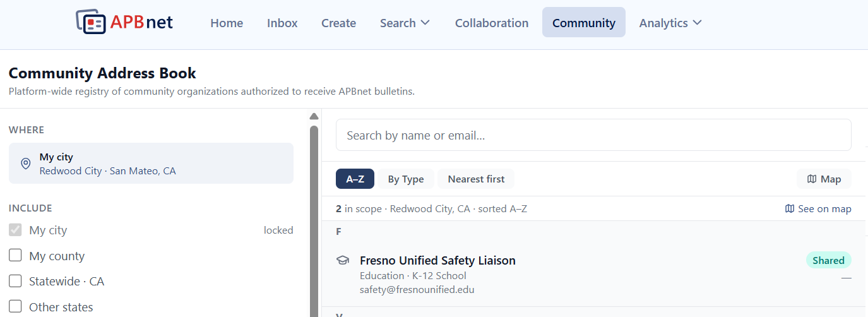Click the location pin icon in My city
The height and width of the screenshot is (317, 868).
tap(26, 164)
